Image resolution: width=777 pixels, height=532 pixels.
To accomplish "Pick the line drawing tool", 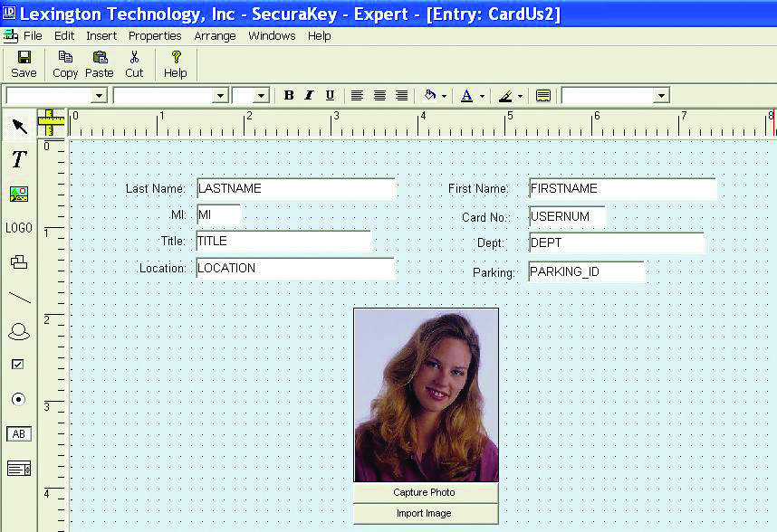I will coord(19,297).
